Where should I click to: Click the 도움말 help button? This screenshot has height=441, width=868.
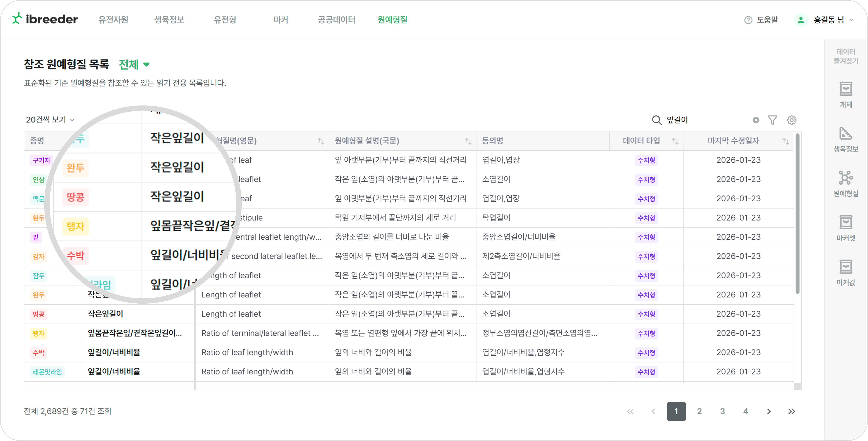click(761, 20)
